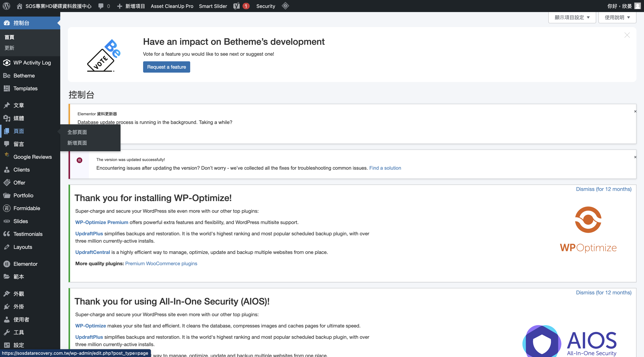Image resolution: width=644 pixels, height=357 pixels.
Task: Open the Clients person icon
Action: click(x=7, y=170)
